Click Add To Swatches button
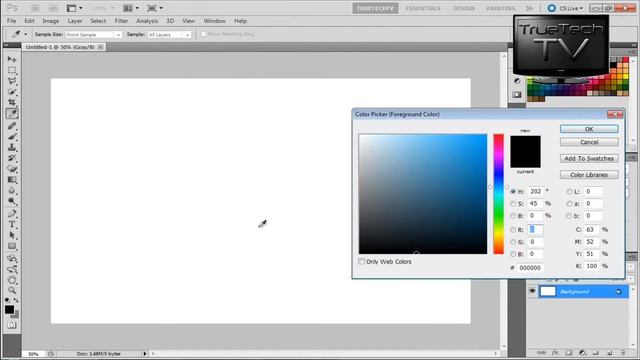The image size is (640, 360). point(589,158)
